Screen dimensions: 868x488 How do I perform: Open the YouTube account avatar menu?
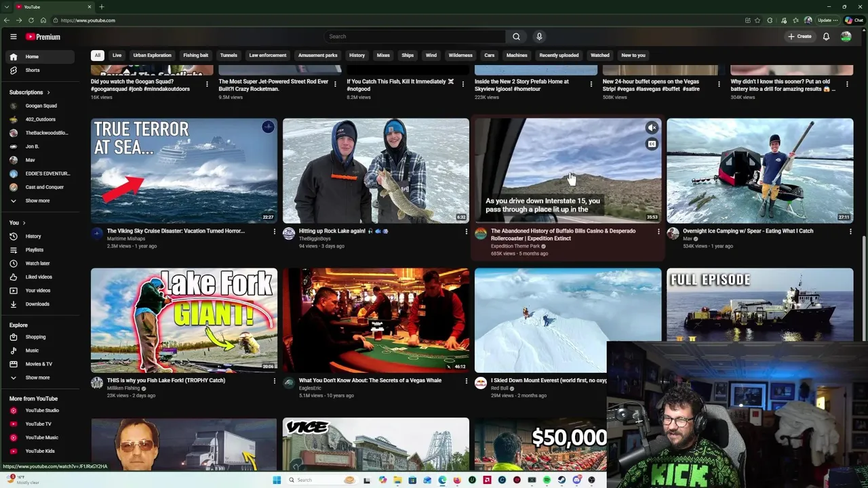[x=846, y=37]
